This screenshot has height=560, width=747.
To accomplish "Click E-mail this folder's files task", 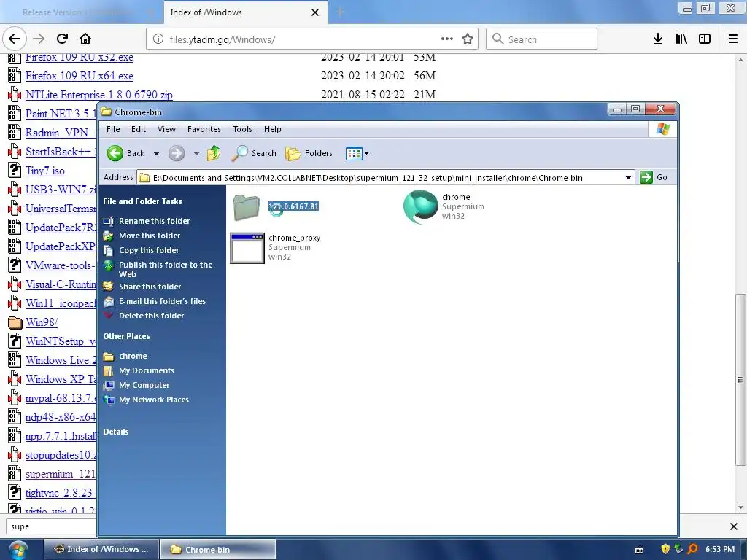I will tap(162, 301).
